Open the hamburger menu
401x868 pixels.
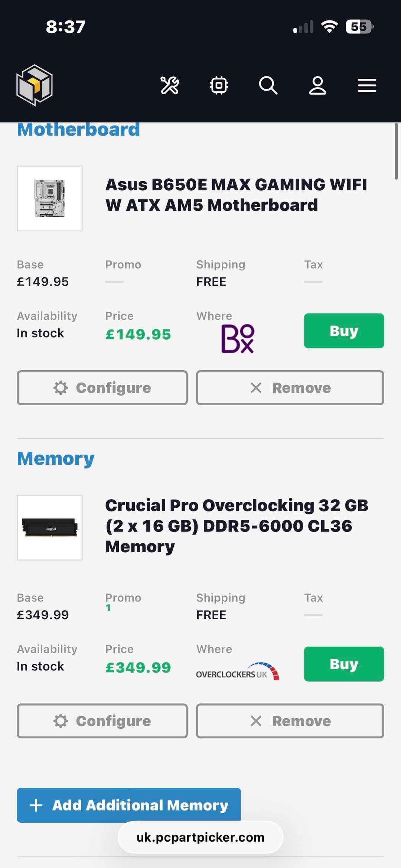[367, 85]
